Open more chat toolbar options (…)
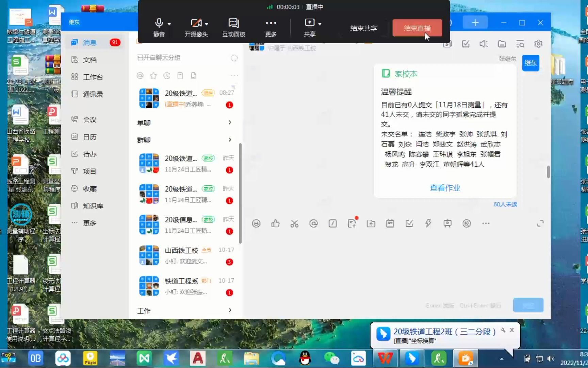The image size is (588, 368). coord(486,224)
